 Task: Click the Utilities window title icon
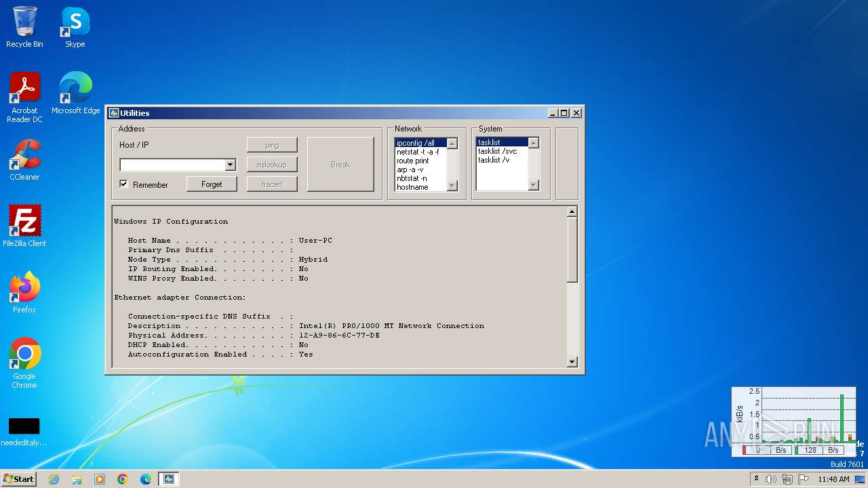(x=114, y=113)
